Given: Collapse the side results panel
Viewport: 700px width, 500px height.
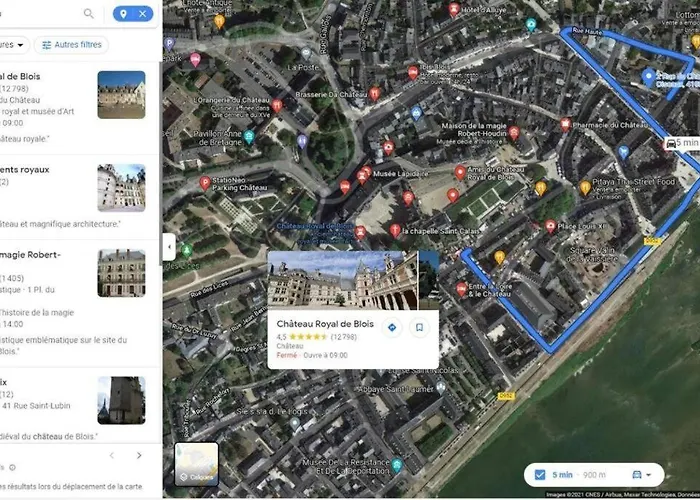Looking at the screenshot, I should pyautogui.click(x=169, y=246).
